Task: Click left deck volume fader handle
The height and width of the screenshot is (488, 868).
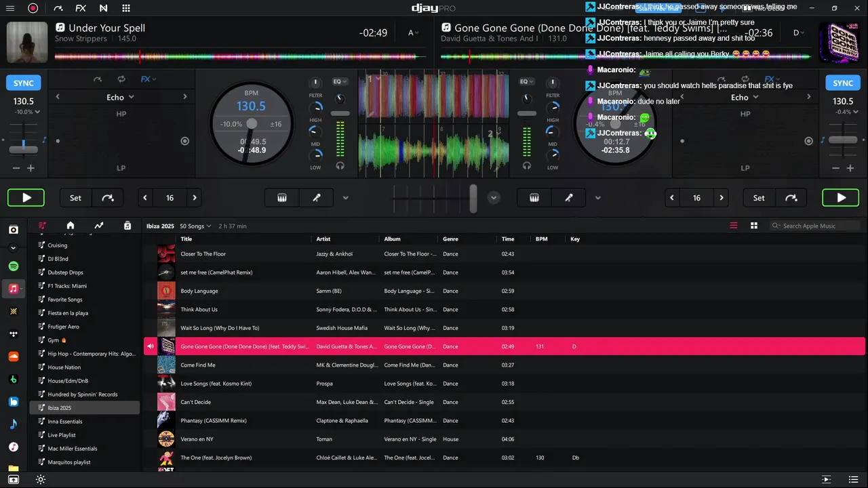Action: (x=340, y=113)
